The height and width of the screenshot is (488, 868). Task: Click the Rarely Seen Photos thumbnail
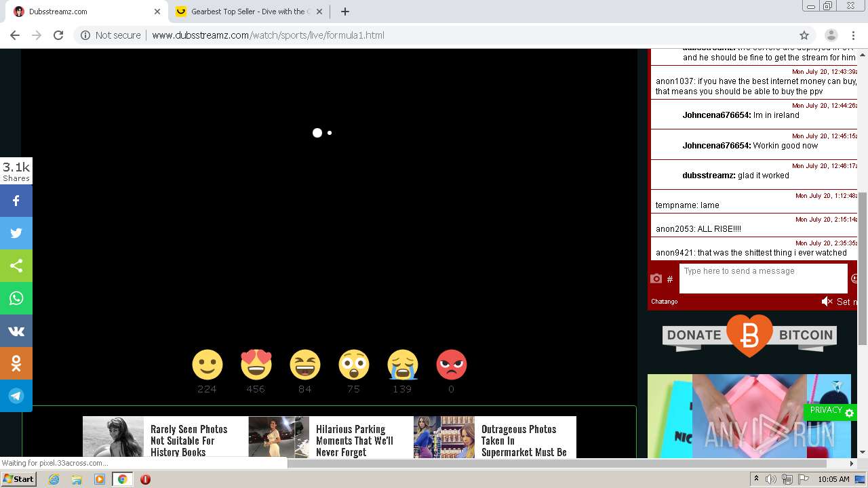(x=113, y=437)
